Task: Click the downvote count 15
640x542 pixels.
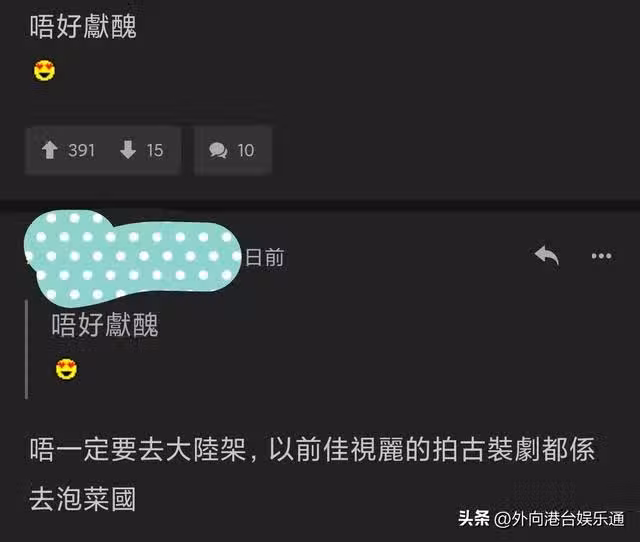Action: [155, 150]
